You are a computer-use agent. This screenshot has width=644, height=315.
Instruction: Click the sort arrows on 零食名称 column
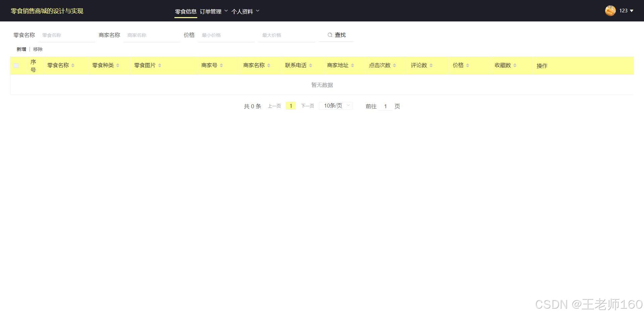point(72,65)
